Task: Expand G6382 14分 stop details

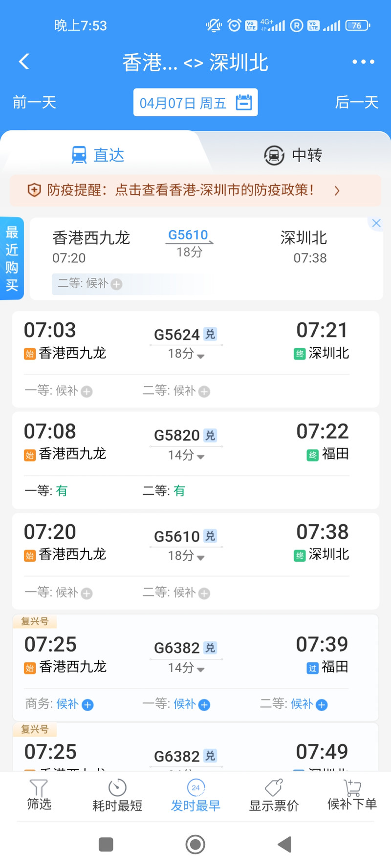Action: click(x=186, y=668)
